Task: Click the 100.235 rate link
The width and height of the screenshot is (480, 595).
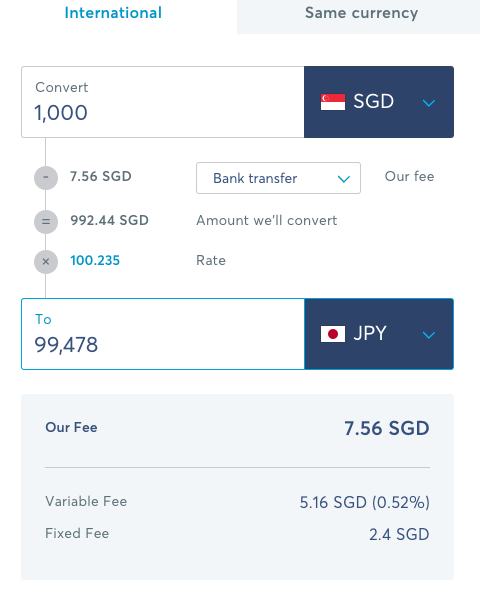Action: (95, 261)
